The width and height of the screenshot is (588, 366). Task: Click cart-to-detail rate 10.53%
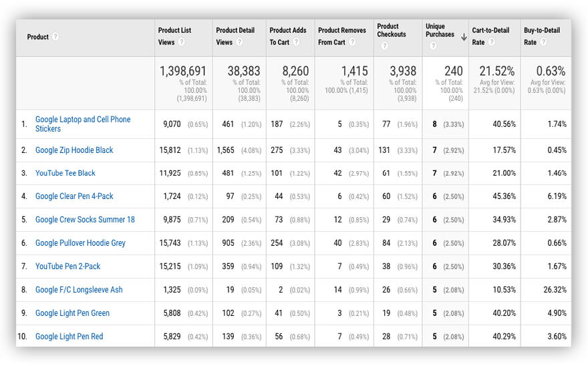tap(504, 289)
